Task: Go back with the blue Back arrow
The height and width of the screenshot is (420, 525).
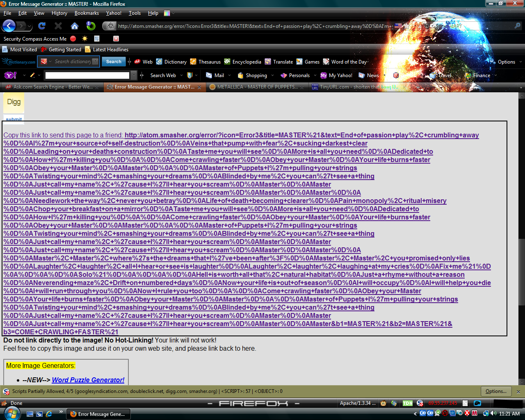Action: (x=9, y=26)
